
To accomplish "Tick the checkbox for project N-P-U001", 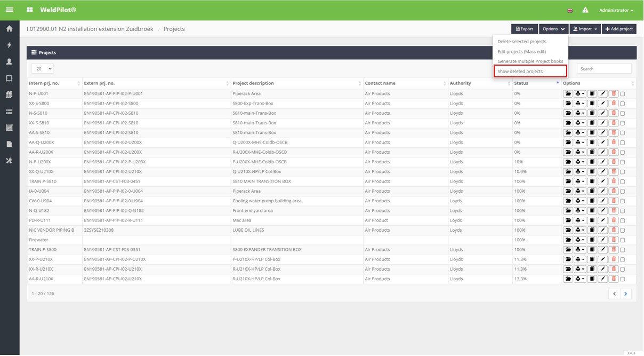I will 623,94.
